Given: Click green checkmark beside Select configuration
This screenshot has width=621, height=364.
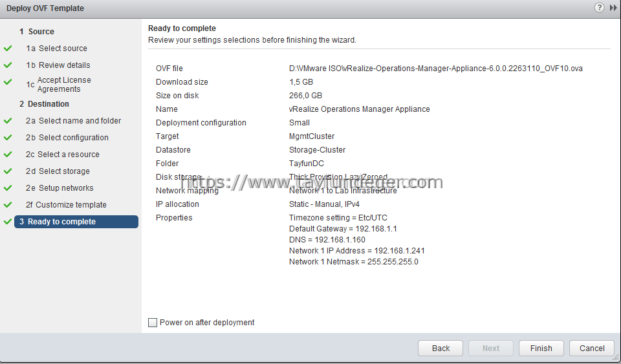Looking at the screenshot, I should tap(8, 138).
